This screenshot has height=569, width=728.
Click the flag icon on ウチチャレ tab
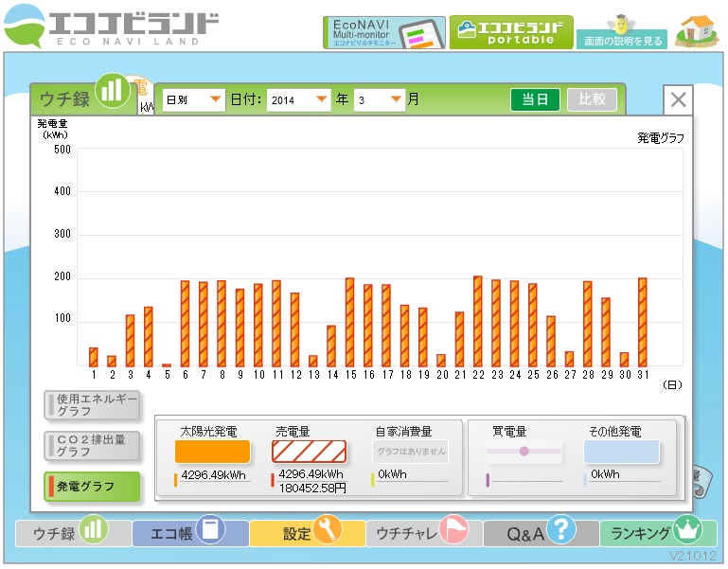tap(453, 528)
